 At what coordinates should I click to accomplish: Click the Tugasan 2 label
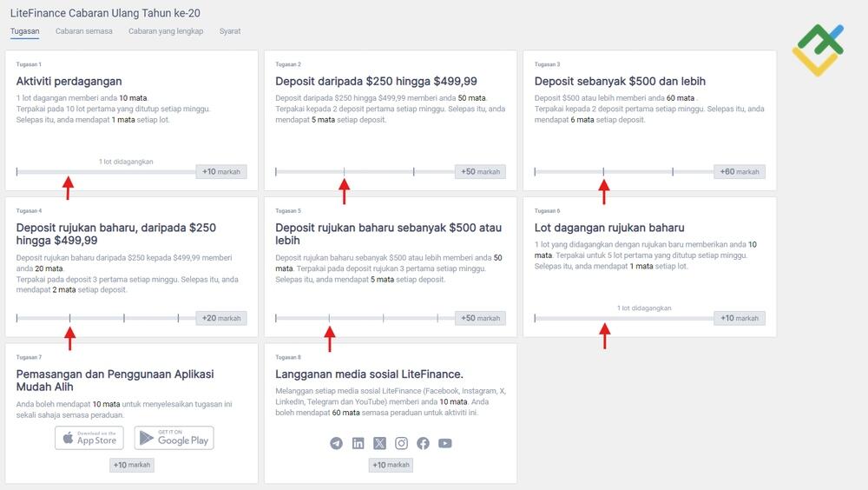point(288,64)
